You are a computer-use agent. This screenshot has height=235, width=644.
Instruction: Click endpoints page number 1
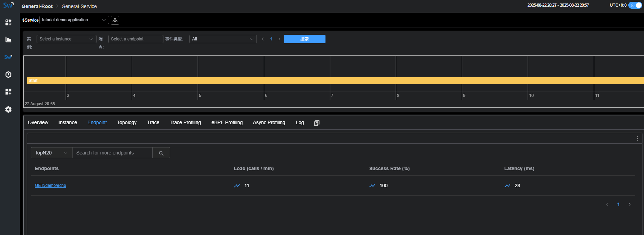(x=619, y=204)
